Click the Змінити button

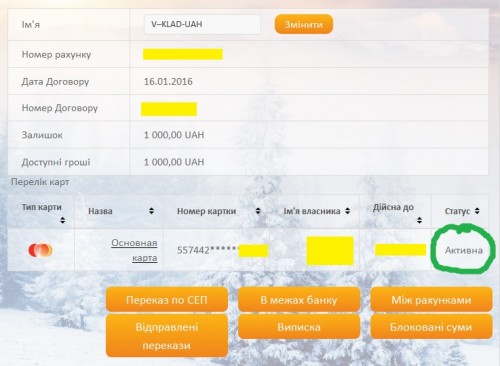point(304,24)
